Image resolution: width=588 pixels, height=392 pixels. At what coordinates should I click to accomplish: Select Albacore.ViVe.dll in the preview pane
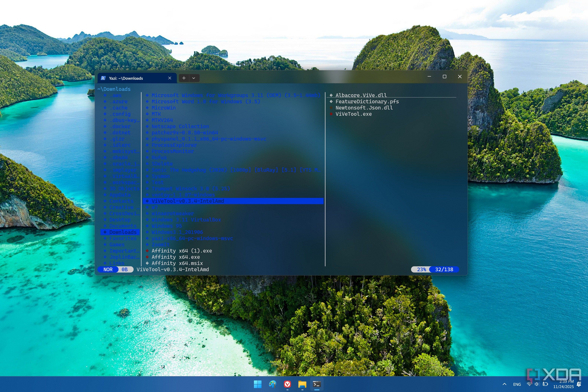point(361,95)
